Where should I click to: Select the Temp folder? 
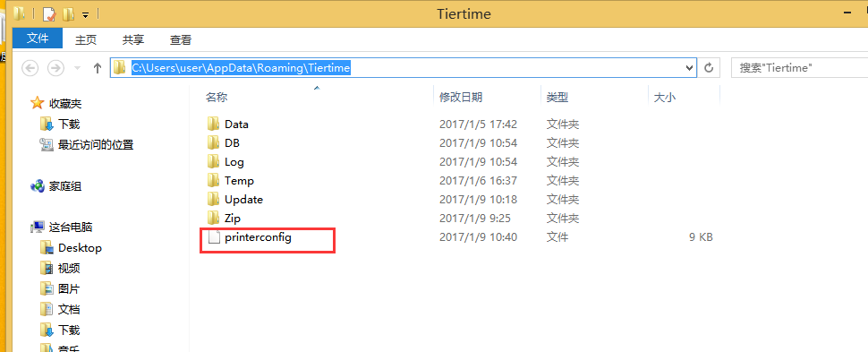(x=239, y=181)
